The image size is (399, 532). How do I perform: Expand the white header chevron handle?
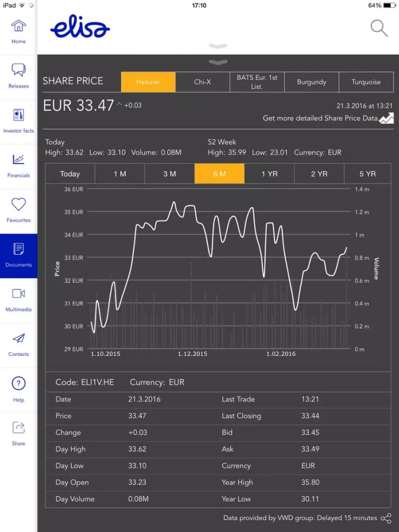coord(218,46)
